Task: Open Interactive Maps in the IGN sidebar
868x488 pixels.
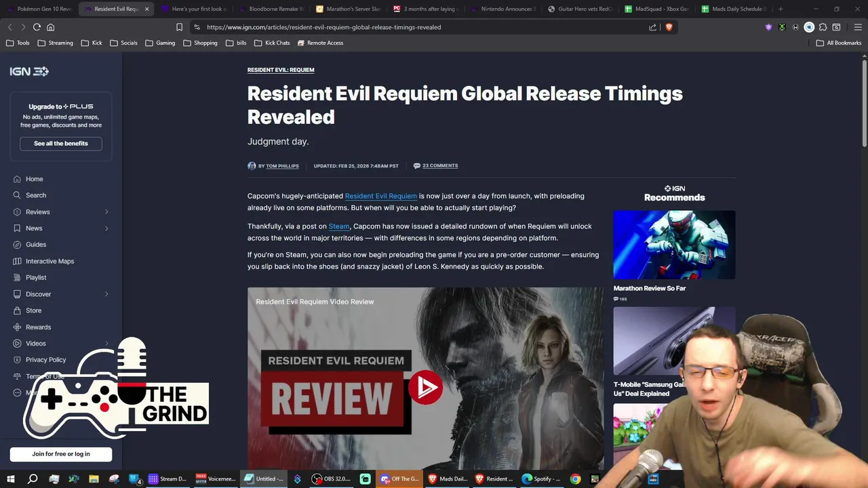Action: click(50, 261)
